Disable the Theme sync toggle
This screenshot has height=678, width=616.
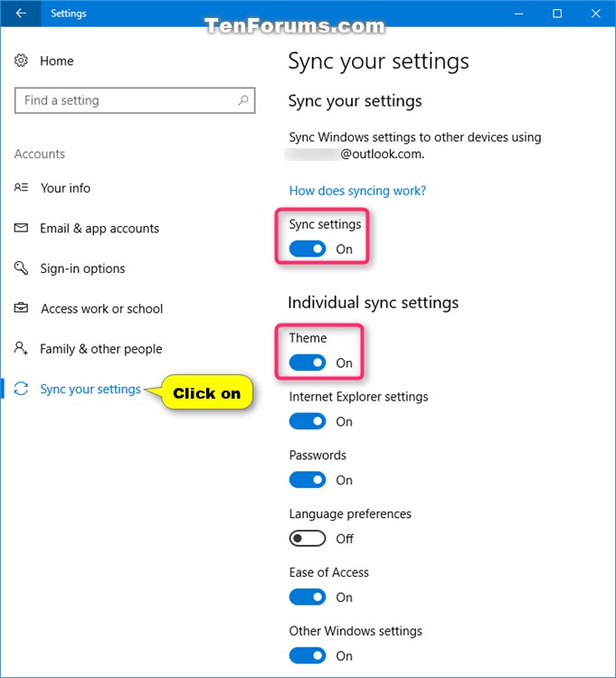pyautogui.click(x=308, y=363)
